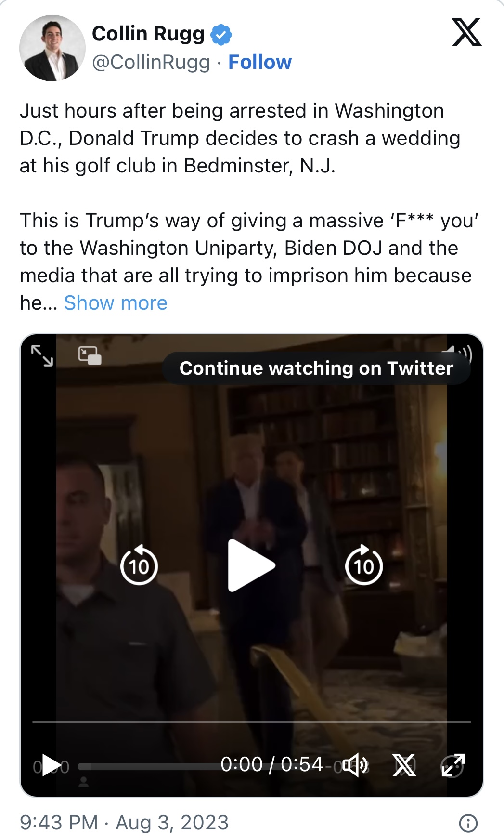Open tweet timestamp 9:43 PM Aug 3, 2023
Image resolution: width=504 pixels, height=840 pixels.
click(x=124, y=823)
